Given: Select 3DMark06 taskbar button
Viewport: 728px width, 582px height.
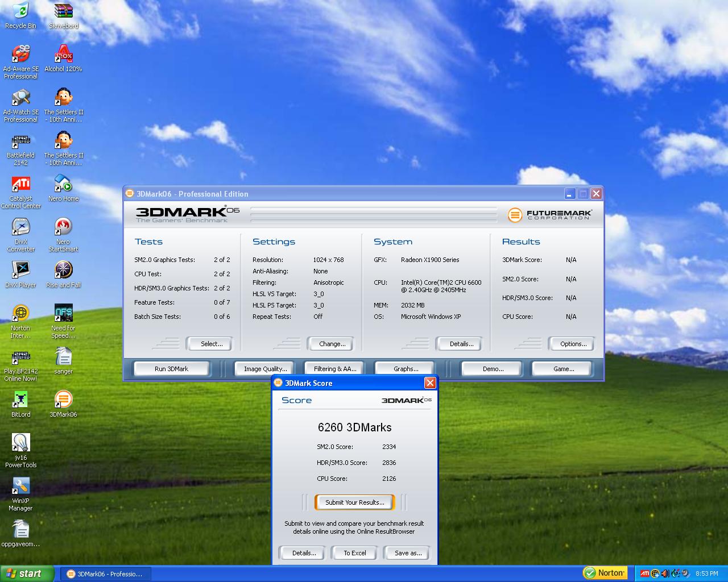Looking at the screenshot, I should pos(105,574).
